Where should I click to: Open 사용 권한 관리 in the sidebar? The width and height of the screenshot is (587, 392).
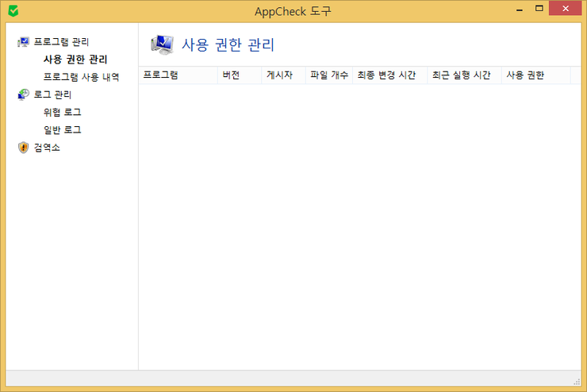tap(75, 60)
